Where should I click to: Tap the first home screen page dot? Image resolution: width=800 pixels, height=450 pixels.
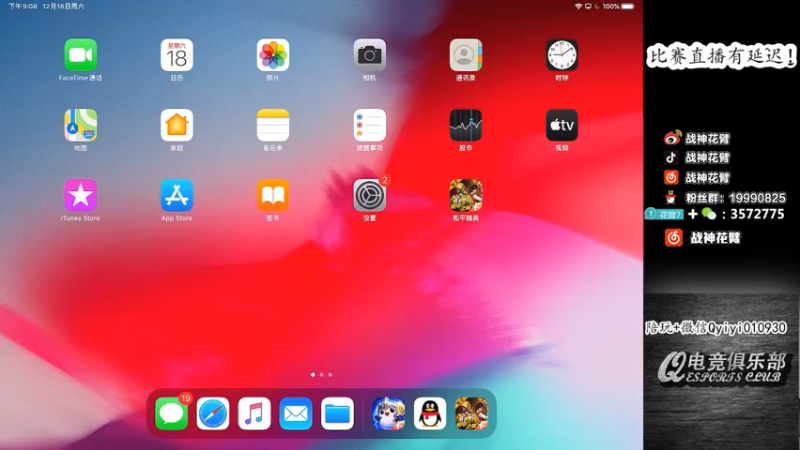[313, 374]
